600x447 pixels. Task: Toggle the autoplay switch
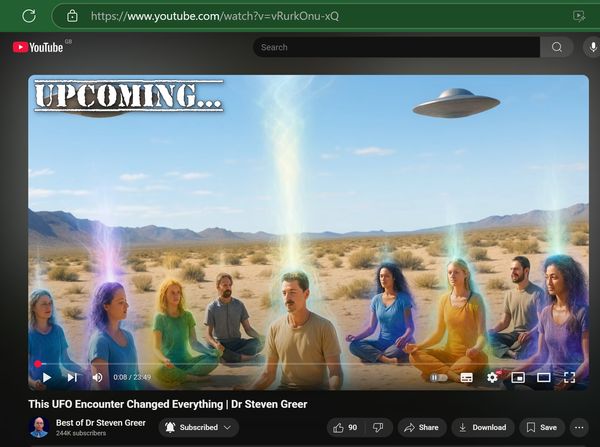tap(439, 378)
